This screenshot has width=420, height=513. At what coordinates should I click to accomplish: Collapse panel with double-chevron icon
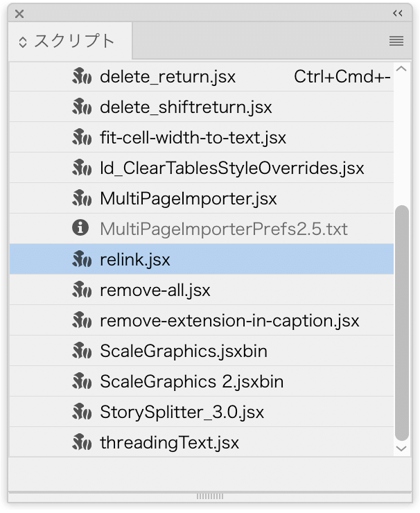point(398,13)
